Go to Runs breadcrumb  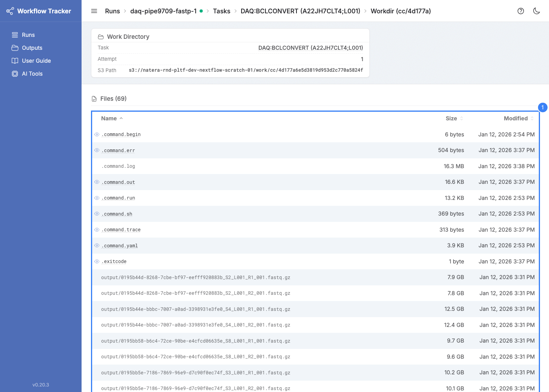113,11
